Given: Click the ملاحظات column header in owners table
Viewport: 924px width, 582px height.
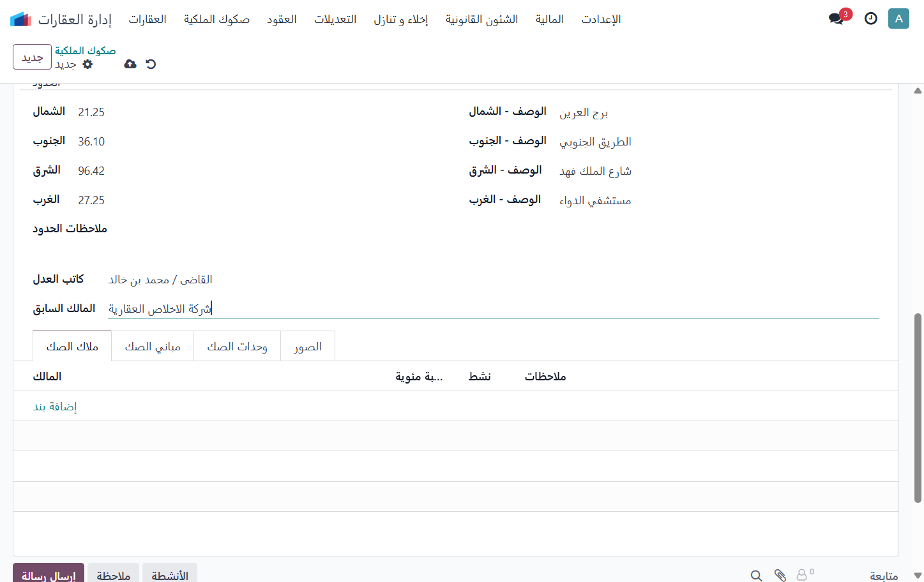Looking at the screenshot, I should 545,377.
